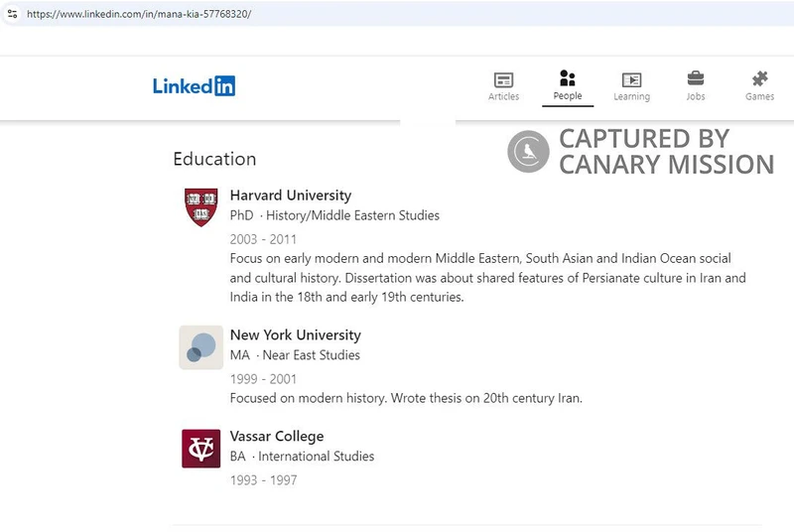The height and width of the screenshot is (532, 794).
Task: Click the LinkedIn URL in address bar
Action: pos(139,14)
